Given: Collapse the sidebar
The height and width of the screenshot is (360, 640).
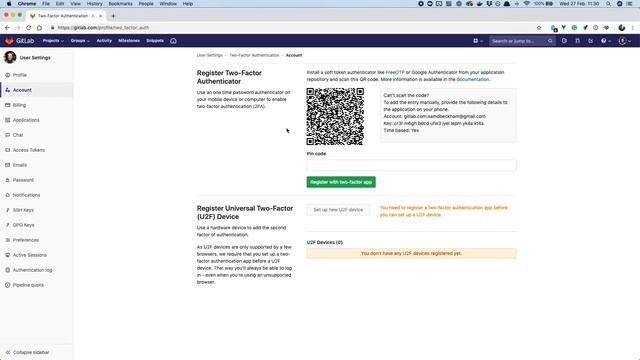Looking at the screenshot, I should pos(27,352).
